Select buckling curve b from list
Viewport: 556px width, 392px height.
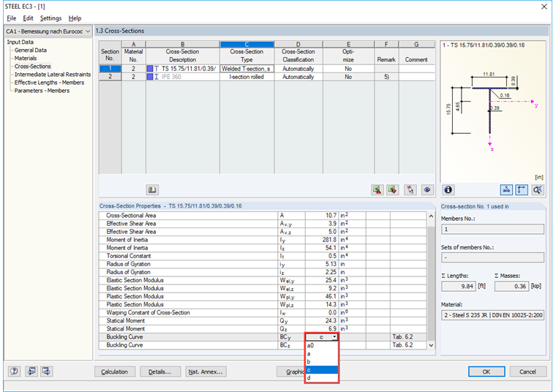(x=322, y=362)
